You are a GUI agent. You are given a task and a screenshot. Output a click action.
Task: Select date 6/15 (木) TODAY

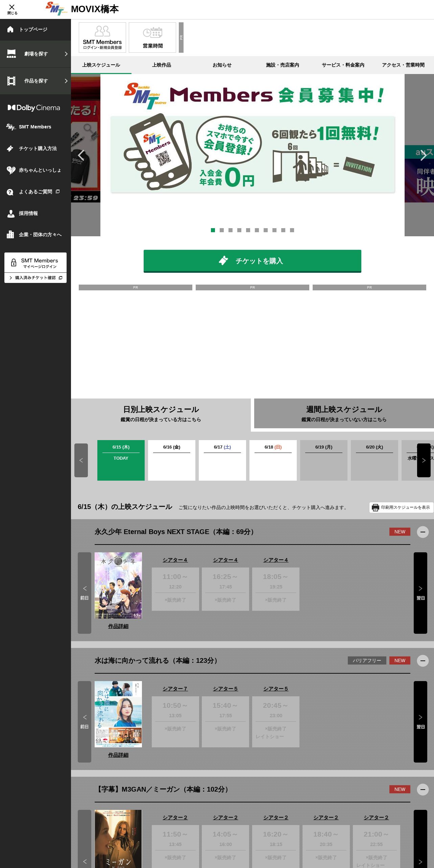(121, 460)
